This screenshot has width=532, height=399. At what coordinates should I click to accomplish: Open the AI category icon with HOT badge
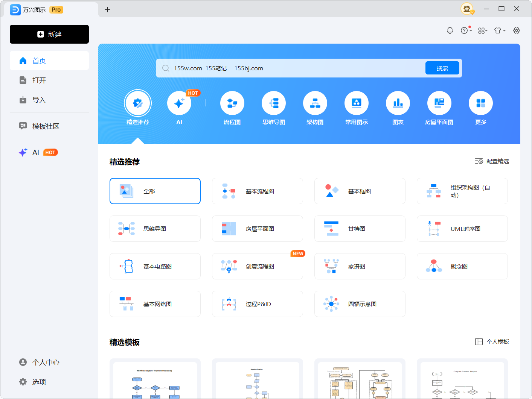click(x=179, y=103)
